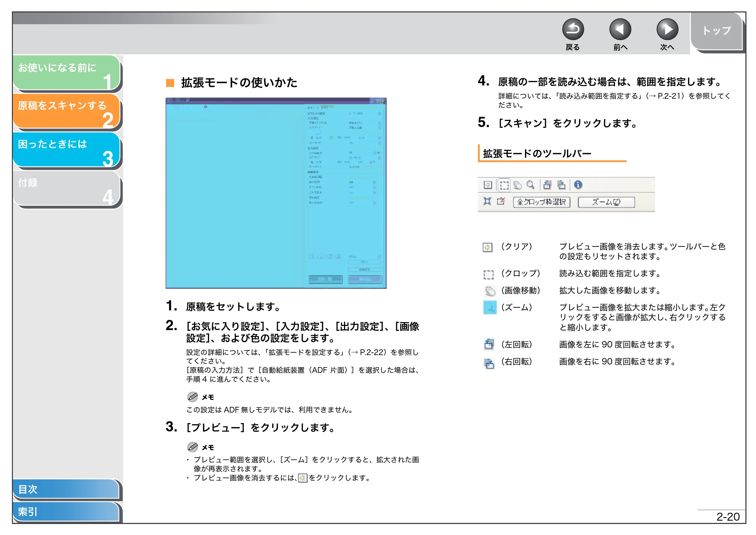
Task: Click the ScanGear window screenshot image
Action: tap(276, 193)
